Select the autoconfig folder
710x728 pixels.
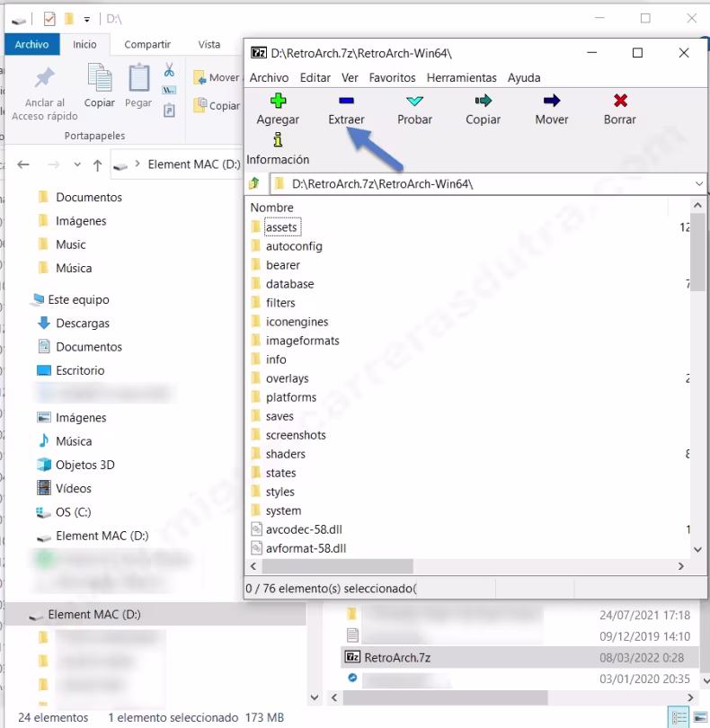294,246
